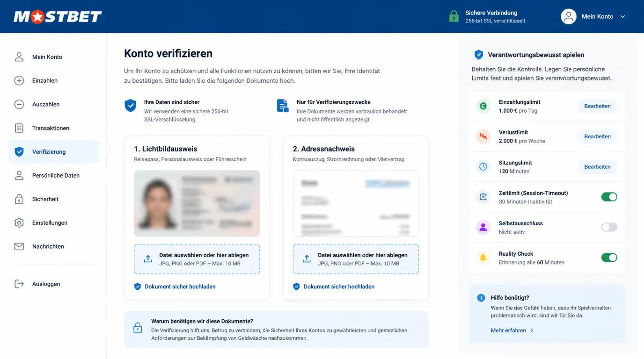
Task: Click the green SSL padlock icon
Action: click(x=454, y=16)
